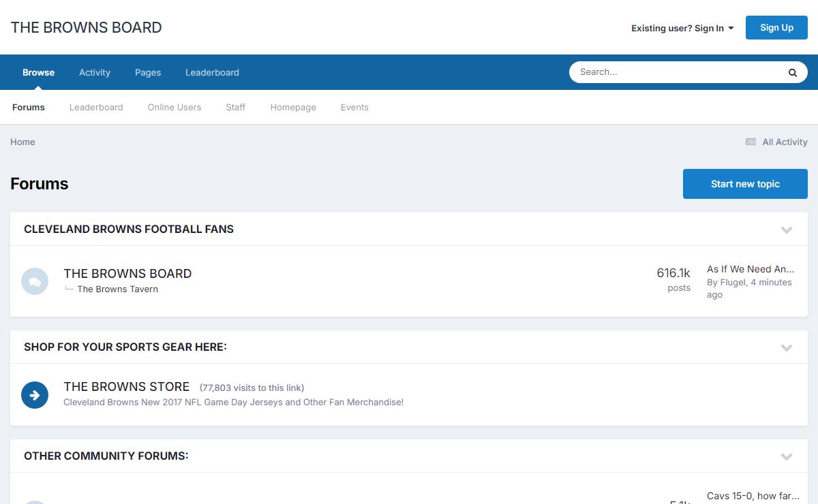Image resolution: width=818 pixels, height=504 pixels.
Task: Click CLEVELAND BROWNS FOOTBALL FANS heading
Action: pyautogui.click(x=129, y=229)
